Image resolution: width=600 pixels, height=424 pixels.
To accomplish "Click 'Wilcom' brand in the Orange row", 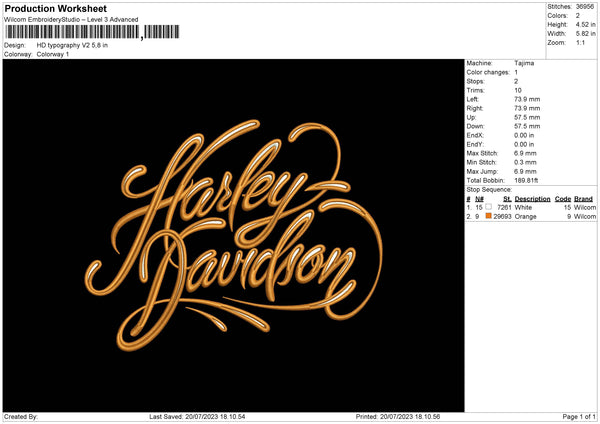I will click(x=585, y=217).
